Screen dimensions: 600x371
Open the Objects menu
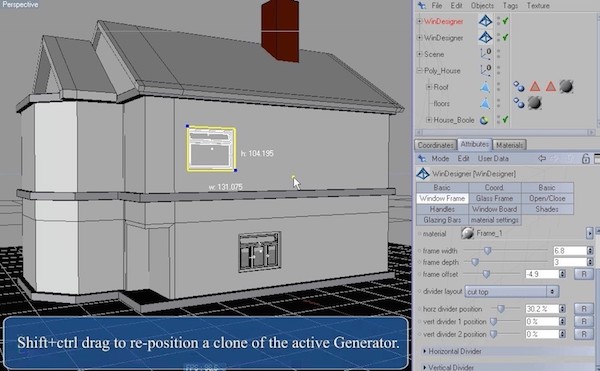pyautogui.click(x=482, y=5)
